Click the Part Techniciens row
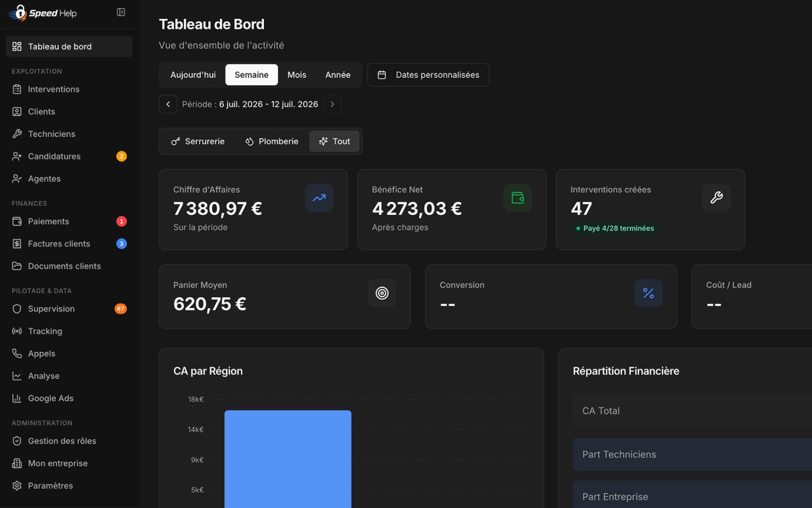This screenshot has height=508, width=812. click(x=692, y=455)
